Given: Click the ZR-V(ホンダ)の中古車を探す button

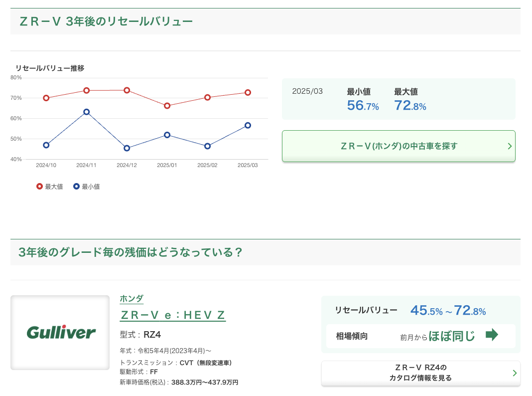Looking at the screenshot, I should coord(399,146).
